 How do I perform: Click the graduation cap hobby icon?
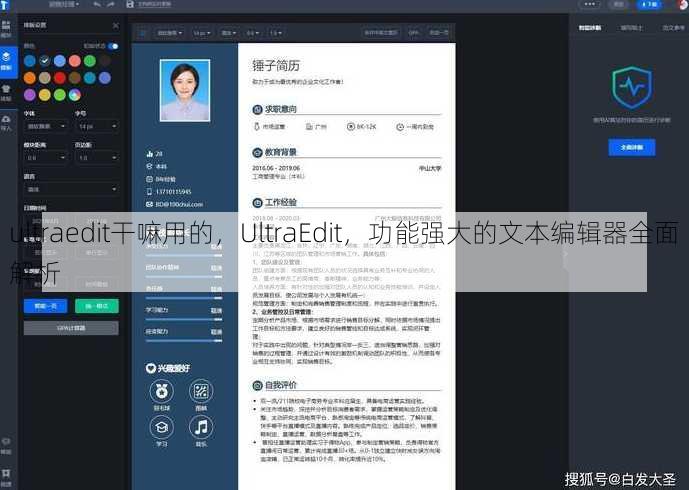pos(162,427)
